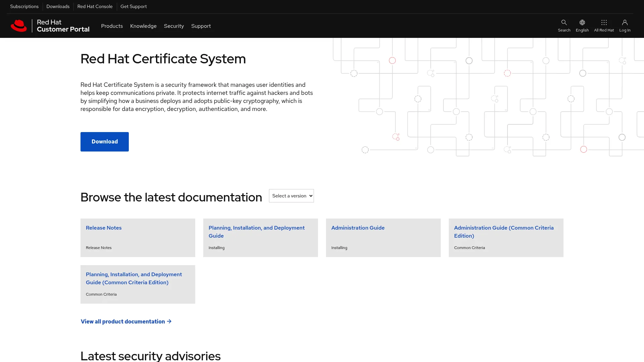Open the Support menu

[201, 26]
